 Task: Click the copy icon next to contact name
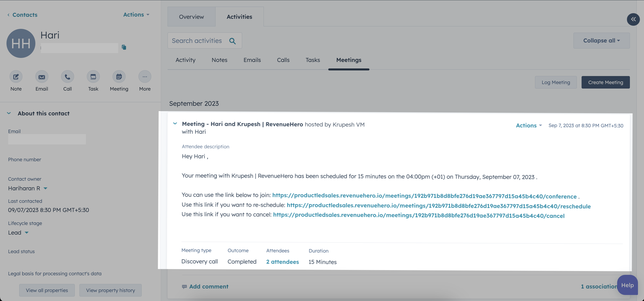pos(124,47)
